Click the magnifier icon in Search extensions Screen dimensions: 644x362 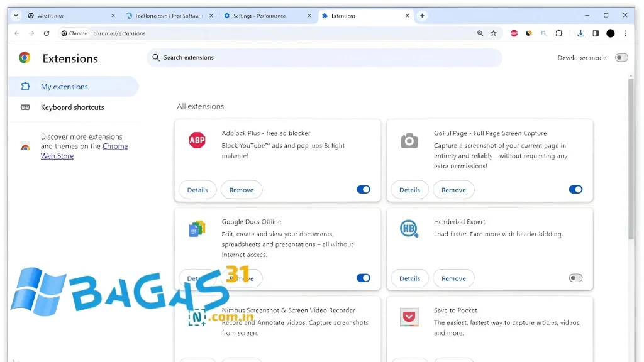[156, 57]
